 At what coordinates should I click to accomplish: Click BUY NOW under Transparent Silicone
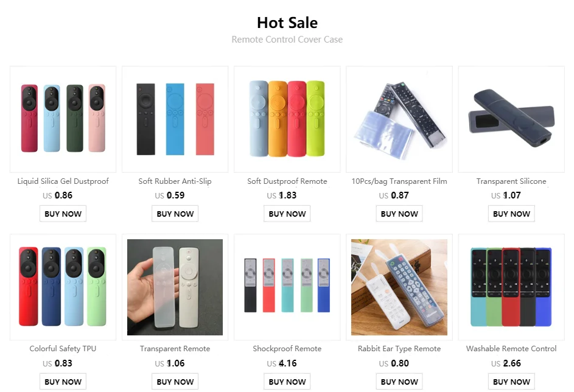(511, 214)
